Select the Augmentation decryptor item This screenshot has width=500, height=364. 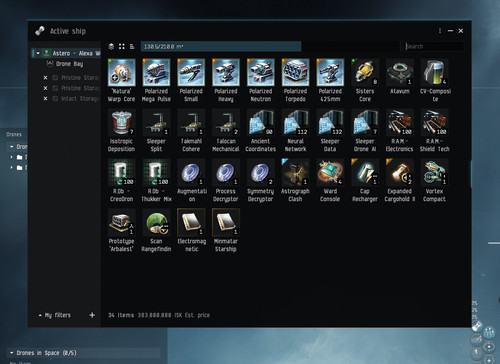click(191, 180)
